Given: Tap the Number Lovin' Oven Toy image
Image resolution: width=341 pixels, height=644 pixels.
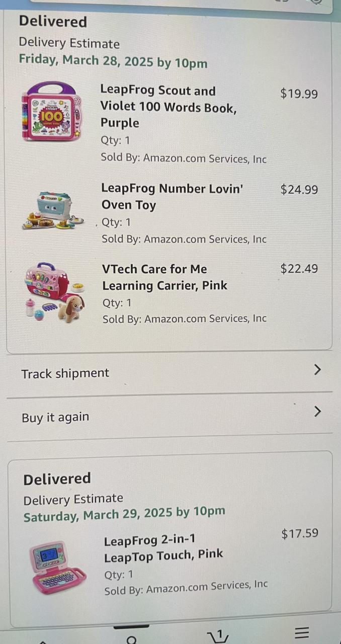Looking at the screenshot, I should 52,211.
